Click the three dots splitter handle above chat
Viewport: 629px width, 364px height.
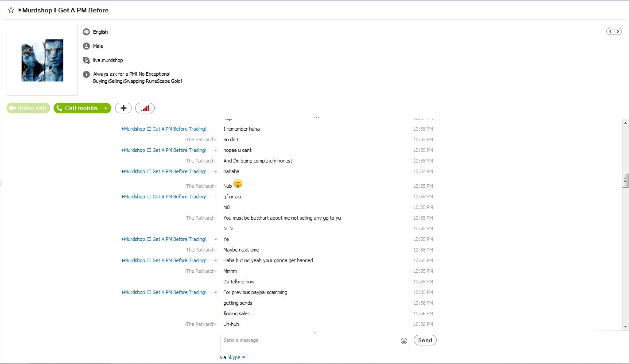[x=317, y=118]
